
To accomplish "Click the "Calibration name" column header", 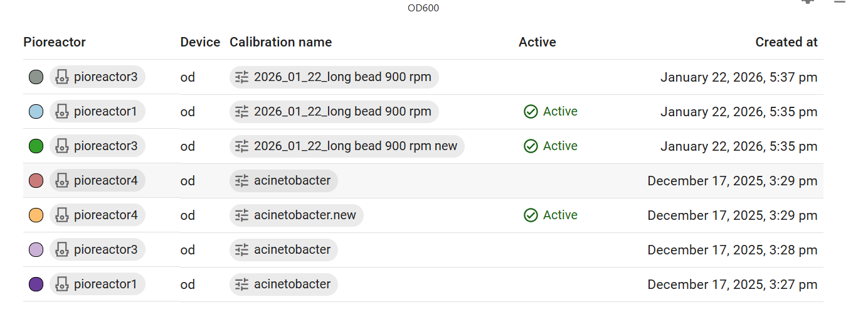I will click(280, 42).
